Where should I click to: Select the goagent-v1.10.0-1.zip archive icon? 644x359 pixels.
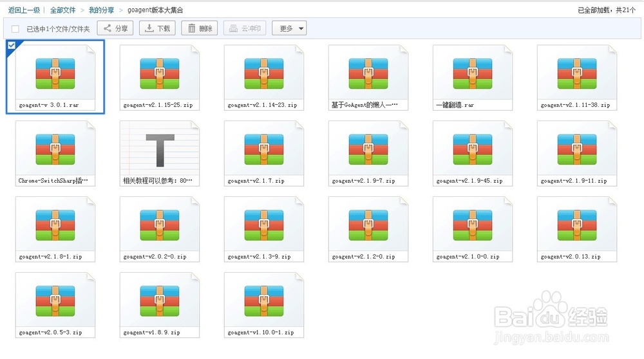pyautogui.click(x=263, y=301)
